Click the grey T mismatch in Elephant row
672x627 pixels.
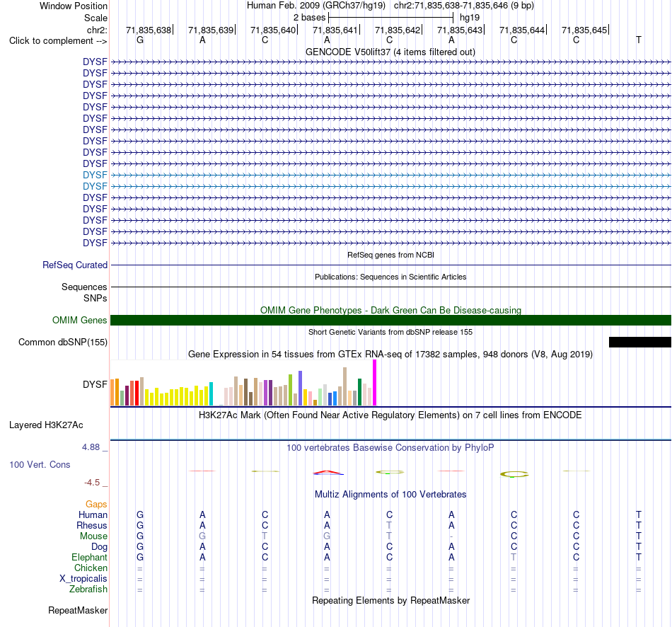pos(514,557)
